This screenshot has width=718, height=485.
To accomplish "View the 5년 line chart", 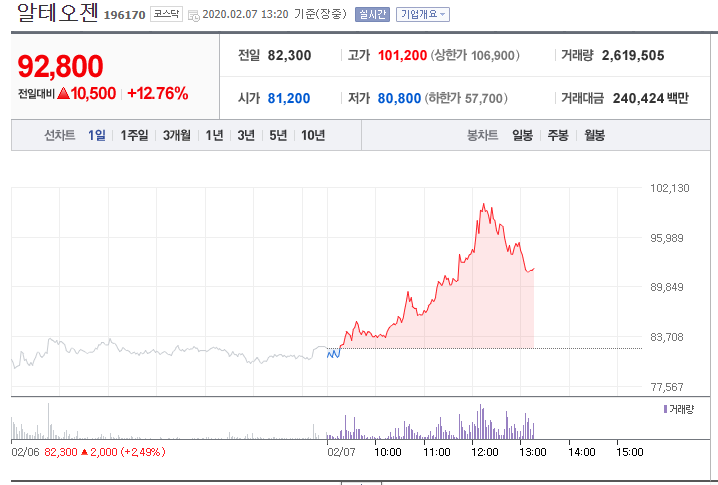I will (x=277, y=135).
